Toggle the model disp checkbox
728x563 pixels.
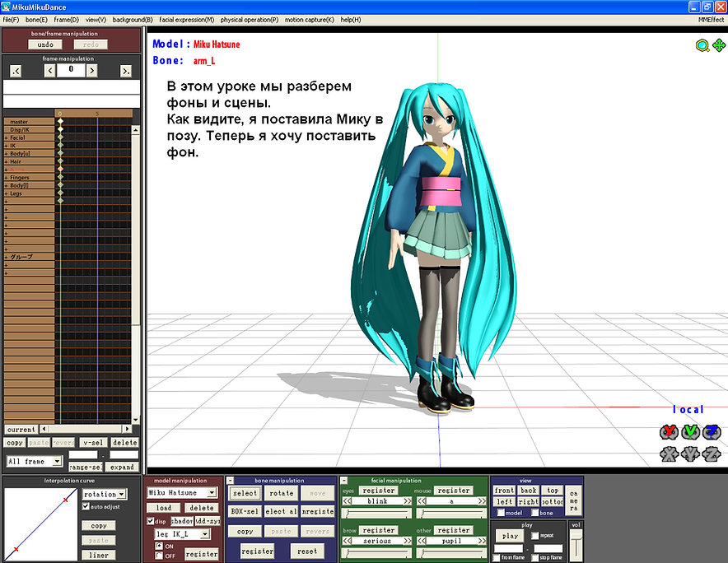[x=151, y=521]
